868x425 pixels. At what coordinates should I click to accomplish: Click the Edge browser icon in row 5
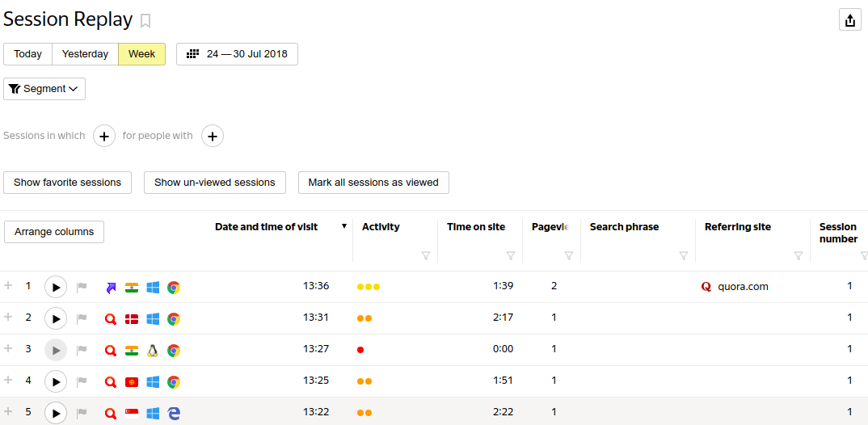tap(174, 414)
